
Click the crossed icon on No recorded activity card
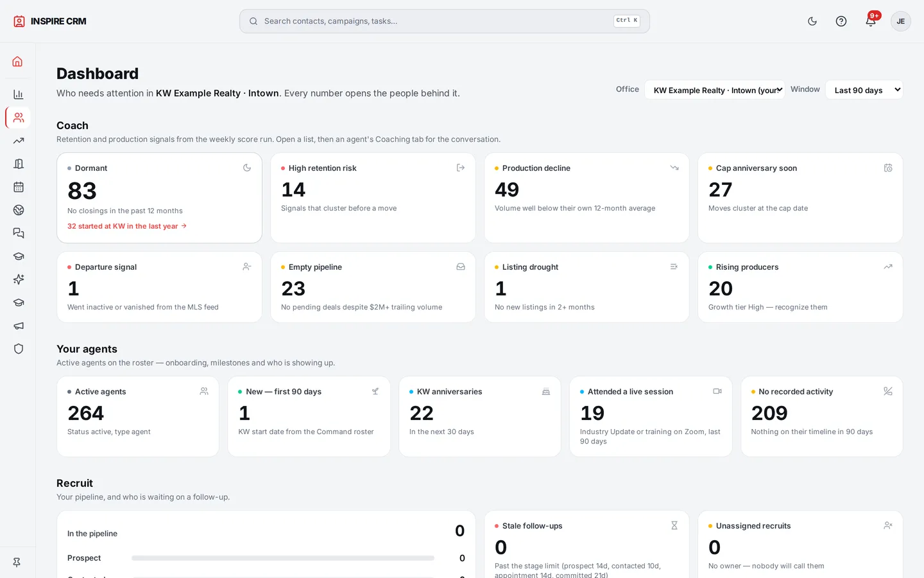[888, 391]
